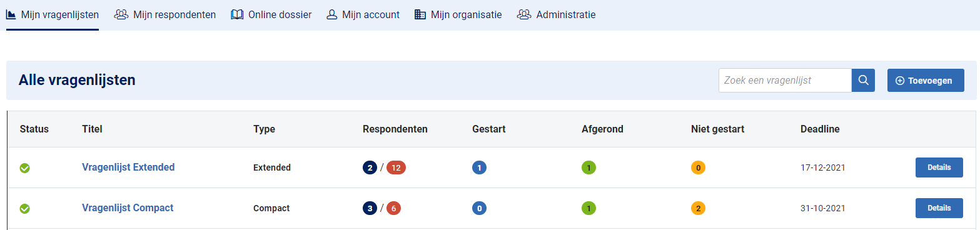Click the red 6 respondents badge

(x=393, y=209)
